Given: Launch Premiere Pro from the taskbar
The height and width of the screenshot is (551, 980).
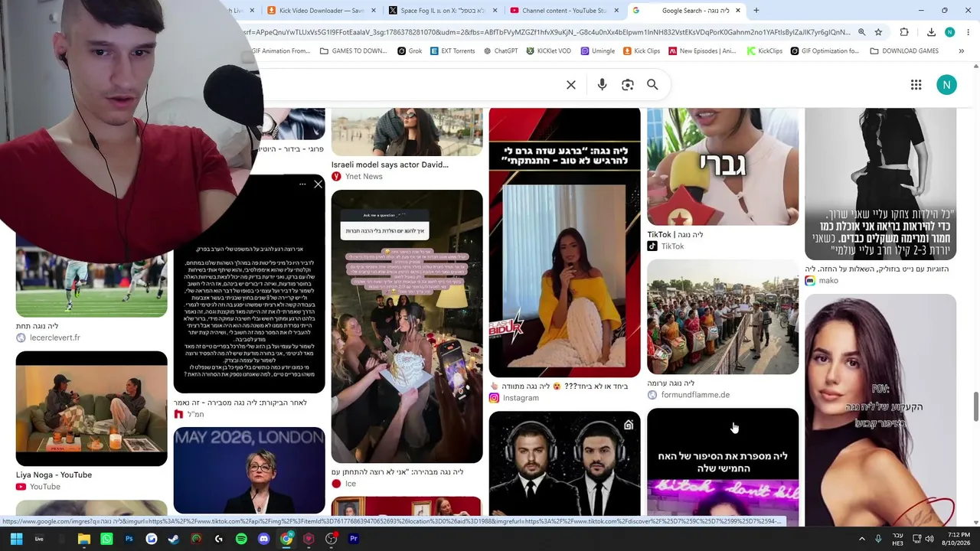Looking at the screenshot, I should tap(353, 539).
